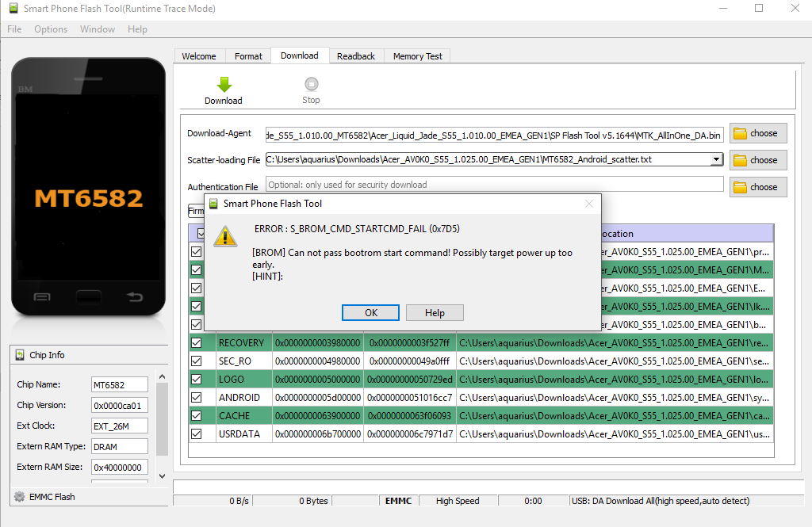The height and width of the screenshot is (527, 812).
Task: Choose the Scatter-loading file
Action: click(x=758, y=160)
